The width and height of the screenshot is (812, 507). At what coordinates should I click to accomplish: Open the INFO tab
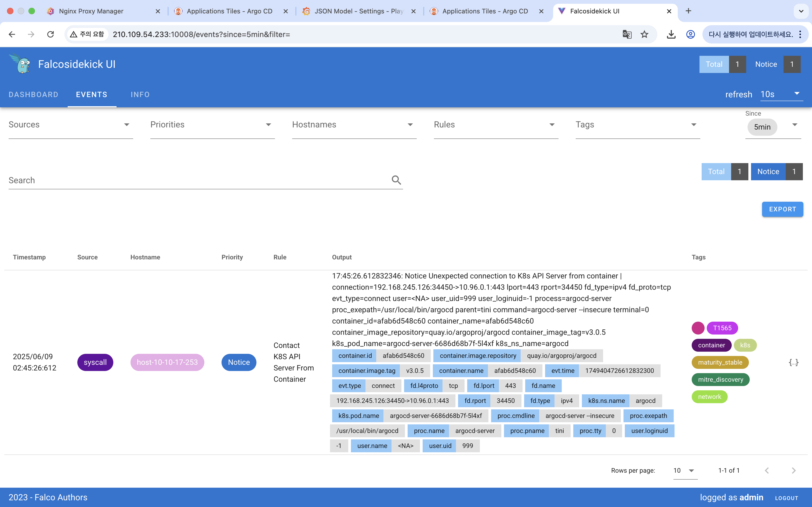tap(140, 94)
